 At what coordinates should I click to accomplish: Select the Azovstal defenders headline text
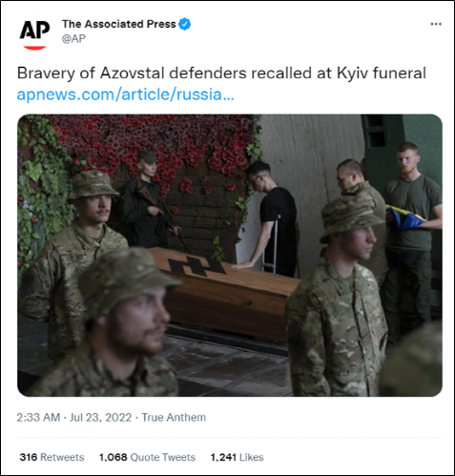coord(221,73)
